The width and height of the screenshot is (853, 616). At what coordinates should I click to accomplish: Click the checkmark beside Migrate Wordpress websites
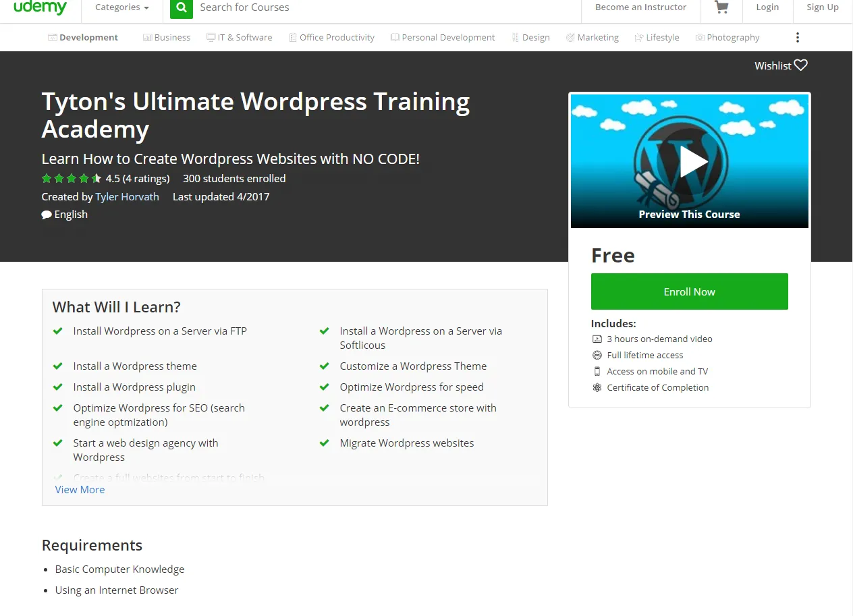point(325,443)
